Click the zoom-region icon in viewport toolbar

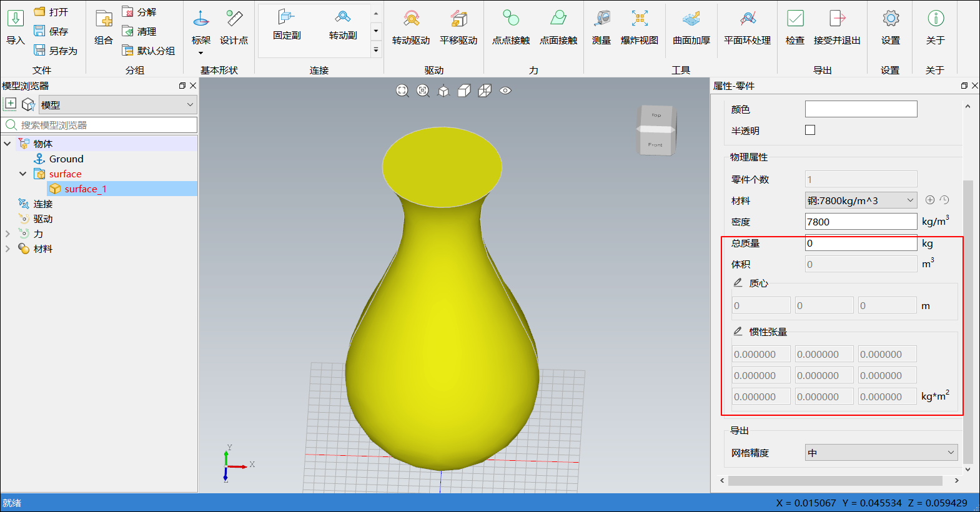423,91
